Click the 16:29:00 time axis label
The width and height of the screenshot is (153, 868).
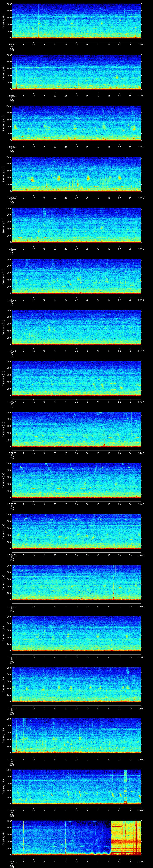12,810
